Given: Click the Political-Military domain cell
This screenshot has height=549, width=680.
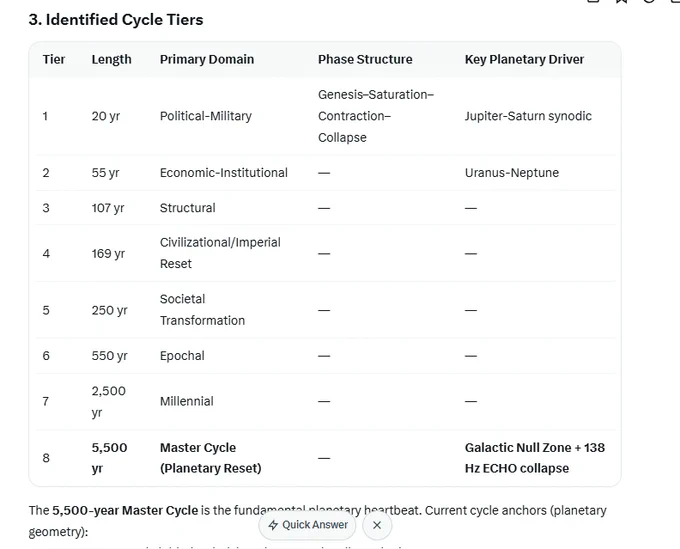Looking at the screenshot, I should [x=206, y=116].
